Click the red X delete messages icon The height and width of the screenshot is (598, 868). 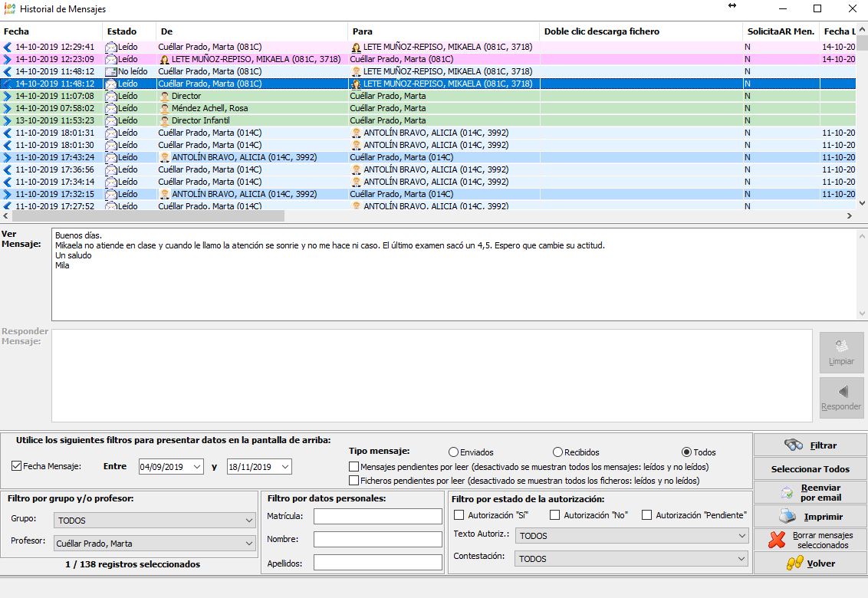coord(777,540)
